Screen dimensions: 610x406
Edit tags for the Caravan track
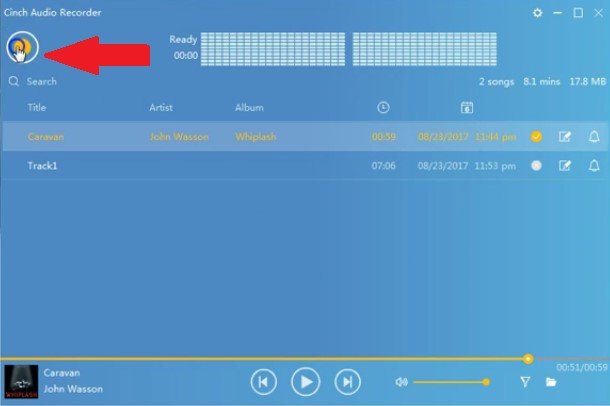pos(565,136)
